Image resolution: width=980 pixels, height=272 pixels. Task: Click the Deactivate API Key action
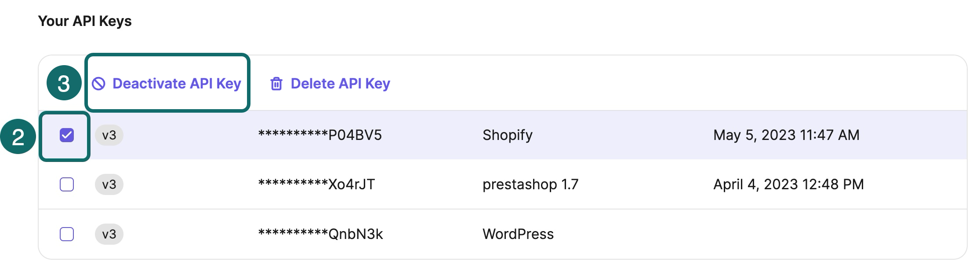(x=177, y=83)
